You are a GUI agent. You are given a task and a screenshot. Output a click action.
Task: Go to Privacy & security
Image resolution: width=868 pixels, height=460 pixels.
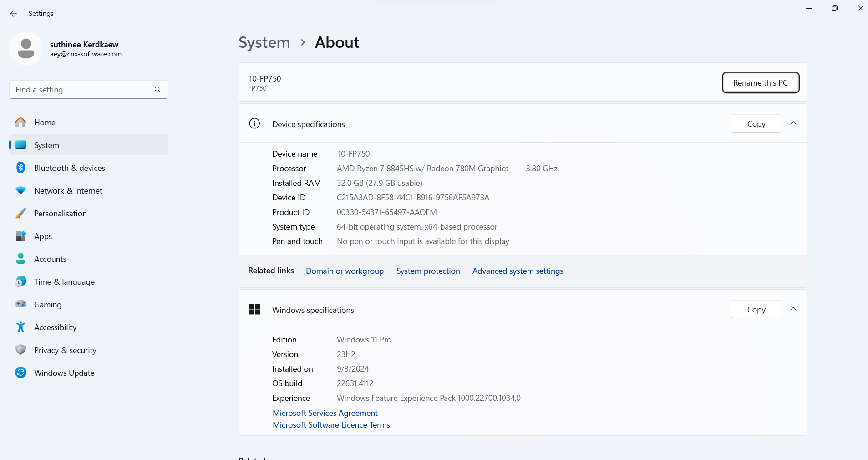click(89, 350)
